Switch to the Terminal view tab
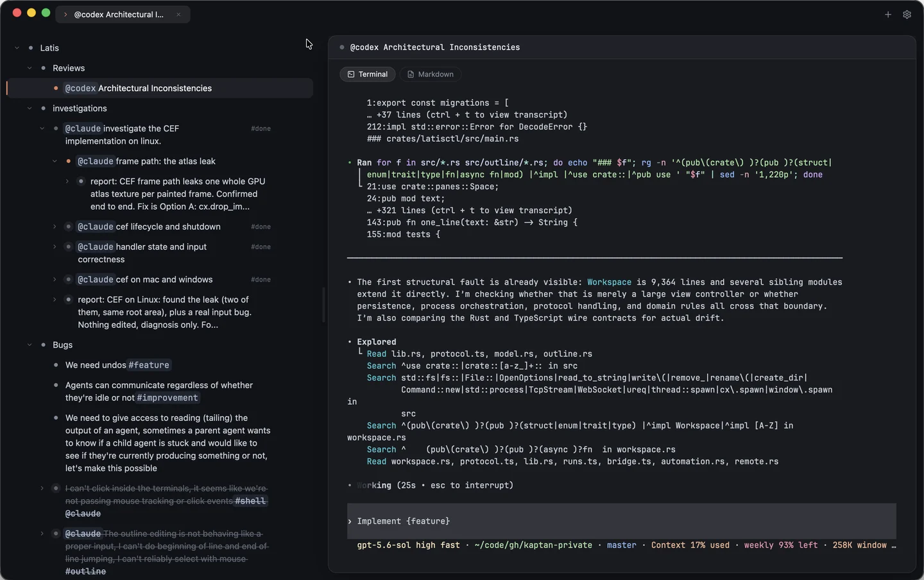Screen dimensions: 924x580 coord(368,74)
